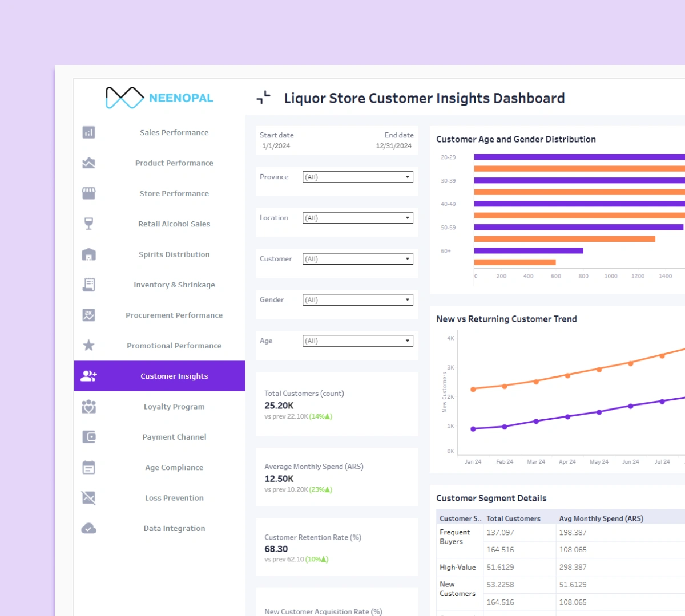Go to Procurement Performance

tap(174, 315)
